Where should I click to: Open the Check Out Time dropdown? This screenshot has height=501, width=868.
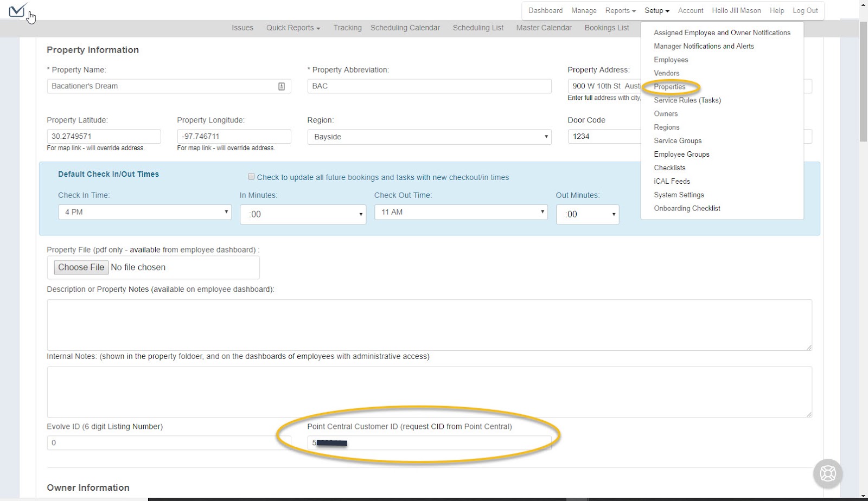pyautogui.click(x=459, y=212)
